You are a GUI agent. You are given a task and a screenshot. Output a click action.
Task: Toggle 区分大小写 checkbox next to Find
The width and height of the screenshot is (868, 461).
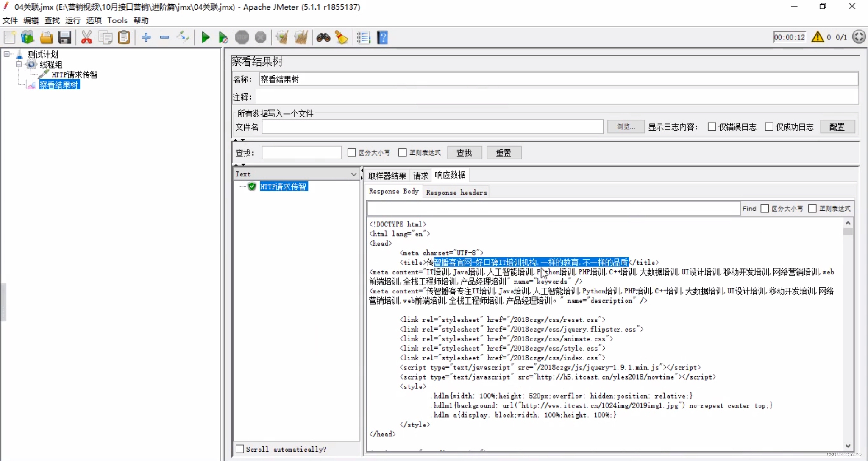765,209
